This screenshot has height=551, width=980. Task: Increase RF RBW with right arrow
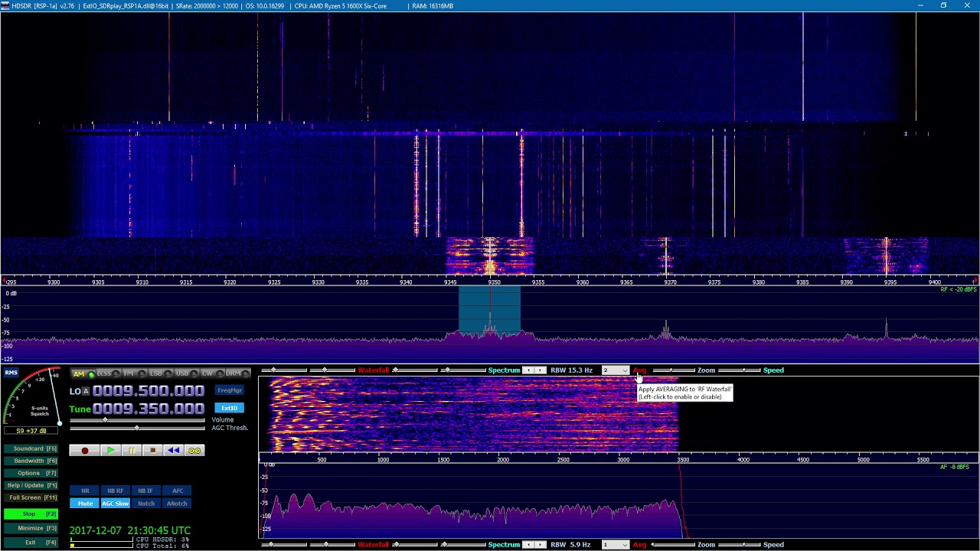(540, 370)
